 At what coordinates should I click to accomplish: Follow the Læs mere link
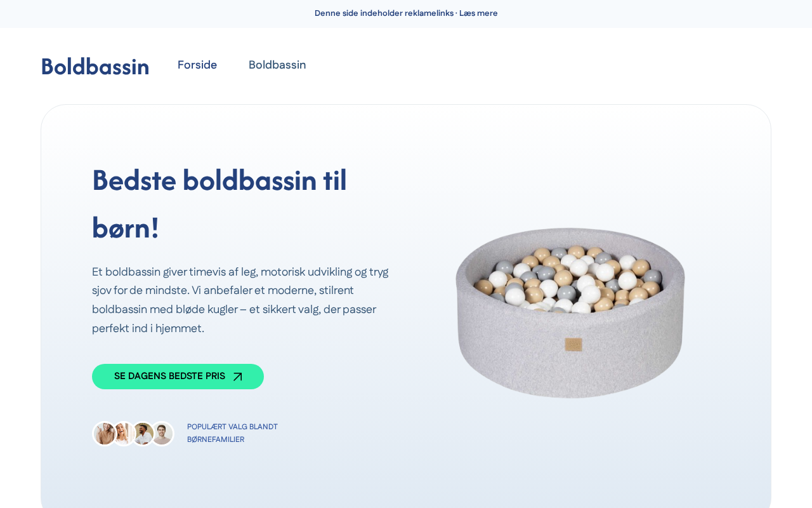tap(478, 13)
